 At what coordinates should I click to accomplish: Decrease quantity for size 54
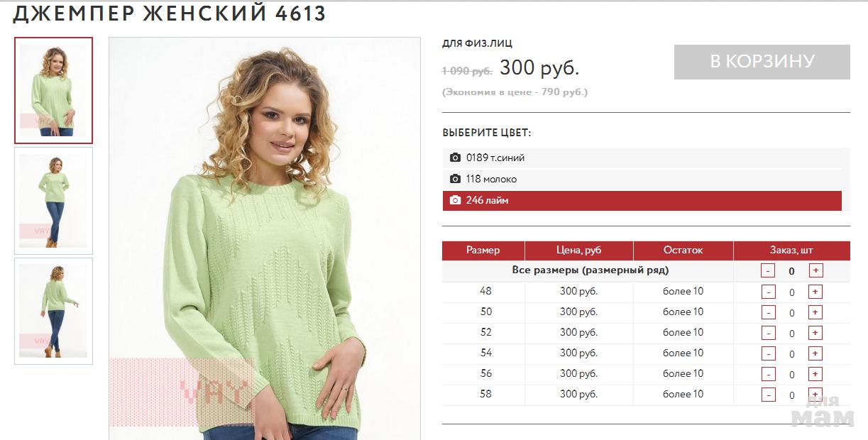[769, 353]
